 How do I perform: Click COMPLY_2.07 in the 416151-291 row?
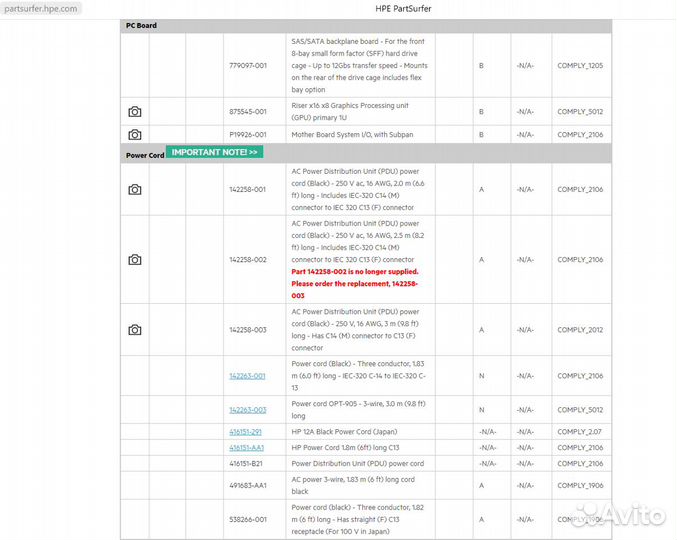point(579,432)
